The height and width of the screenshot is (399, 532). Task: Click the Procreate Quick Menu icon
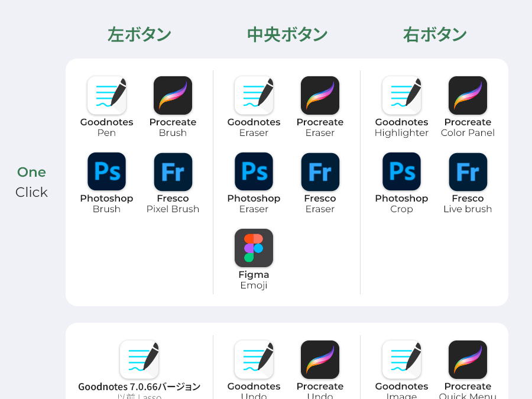click(x=468, y=359)
